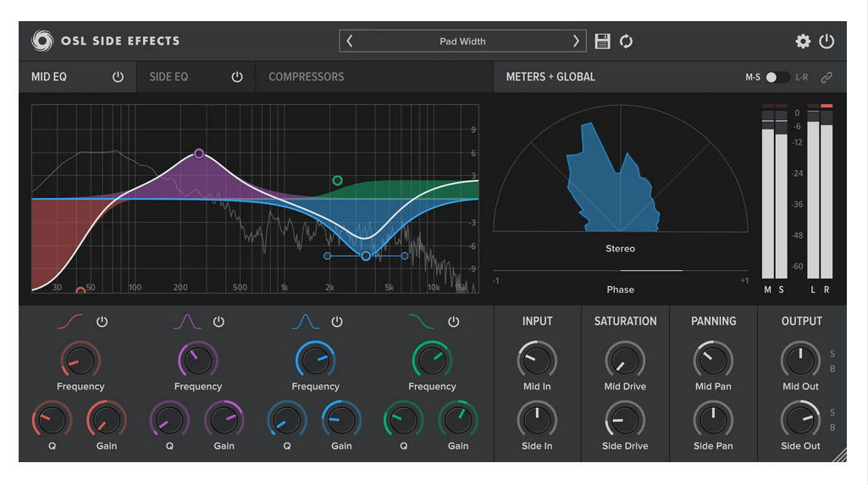Click the Mid Out knob
Viewport: 868px width, 485px height.
point(800,361)
